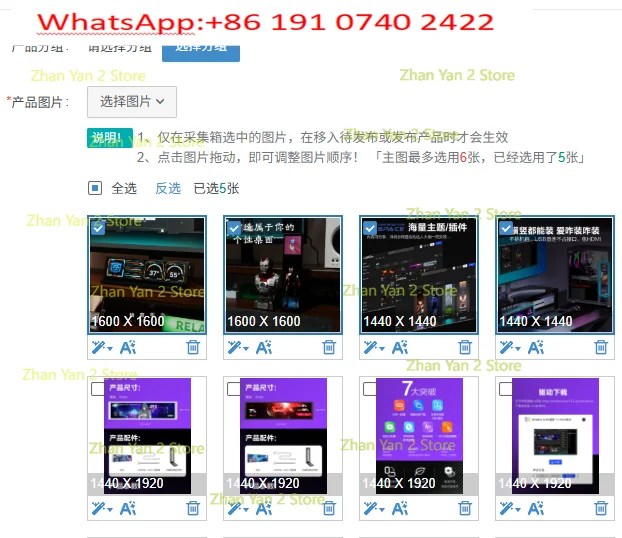Uncheck the 海量主题/插件 image checkbox
The image size is (622, 538).
[370, 228]
